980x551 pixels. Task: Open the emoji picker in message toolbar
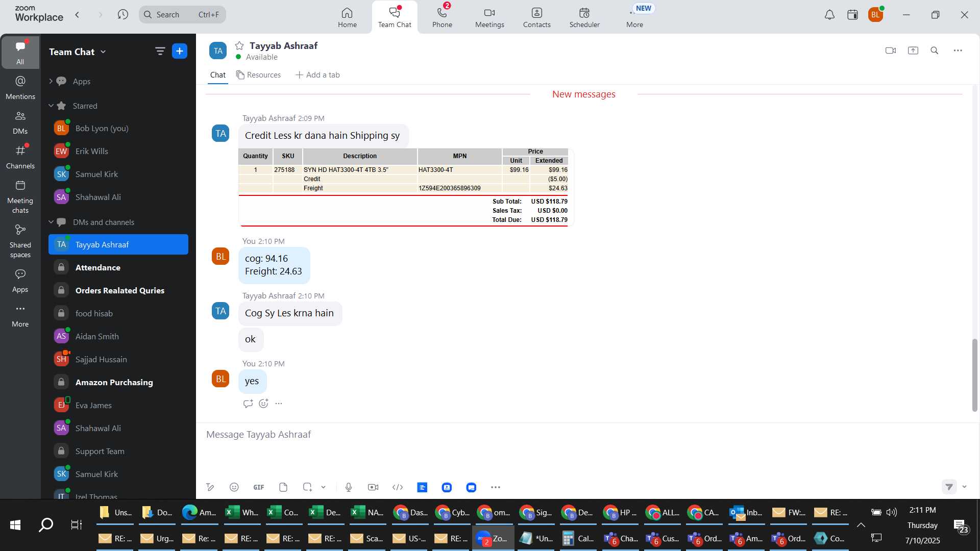coord(234,487)
